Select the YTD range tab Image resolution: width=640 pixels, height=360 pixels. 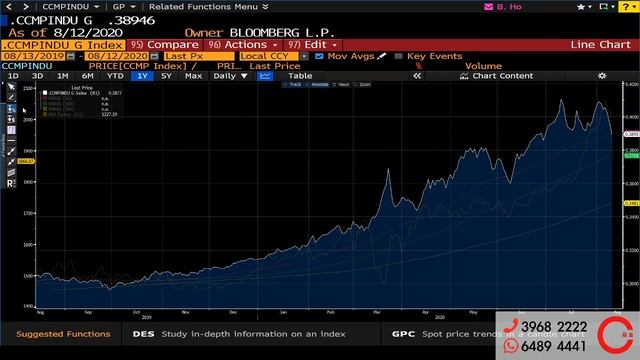[x=115, y=76]
